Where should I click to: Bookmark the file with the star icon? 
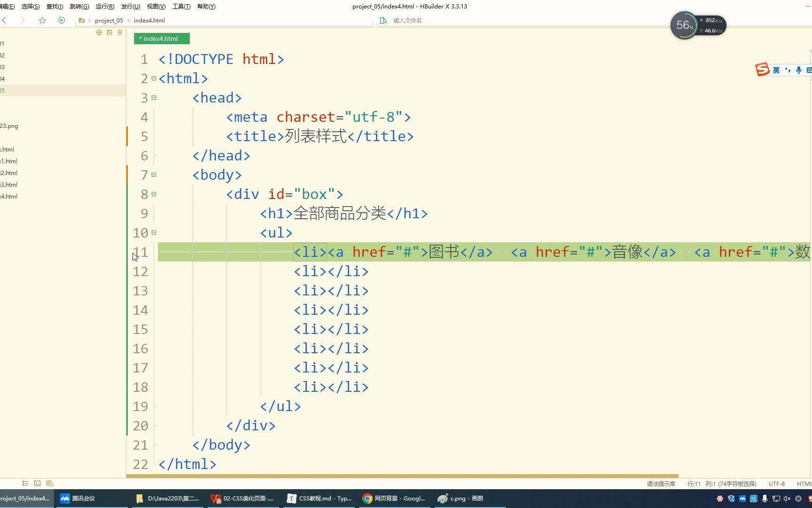[x=42, y=20]
